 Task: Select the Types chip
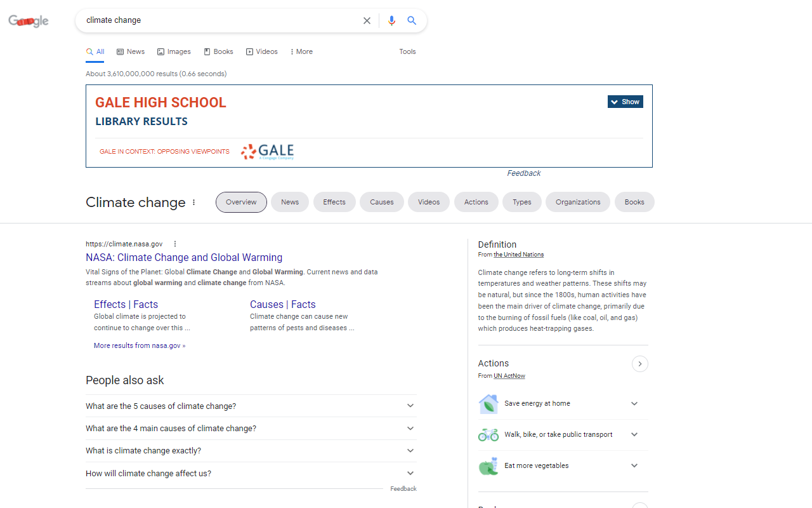(522, 203)
